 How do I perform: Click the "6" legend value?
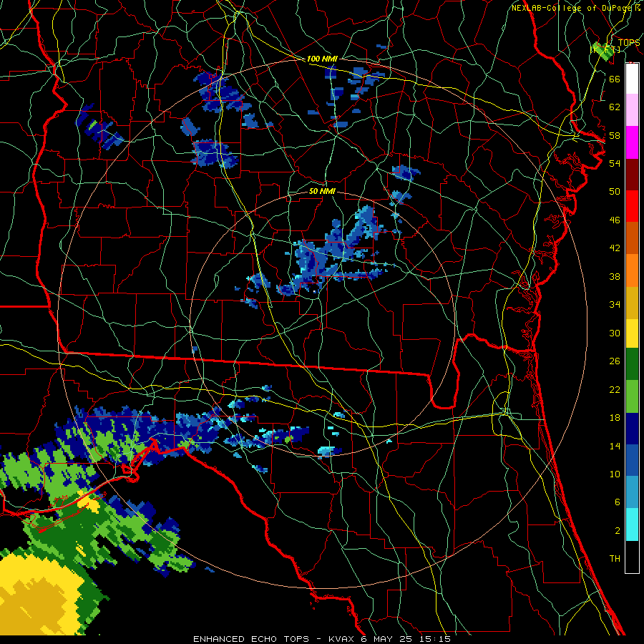point(617,502)
